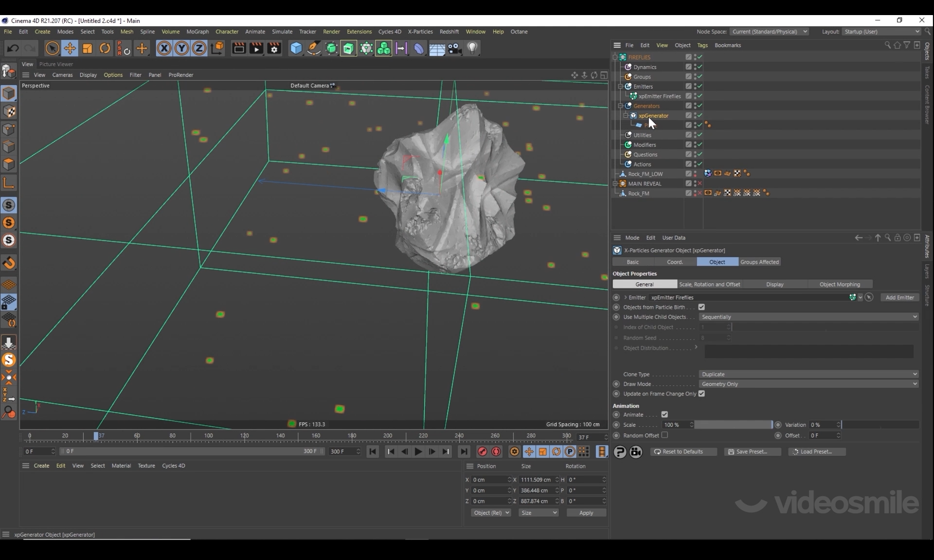Select the Rotate tool icon
Image resolution: width=934 pixels, height=560 pixels.
105,48
